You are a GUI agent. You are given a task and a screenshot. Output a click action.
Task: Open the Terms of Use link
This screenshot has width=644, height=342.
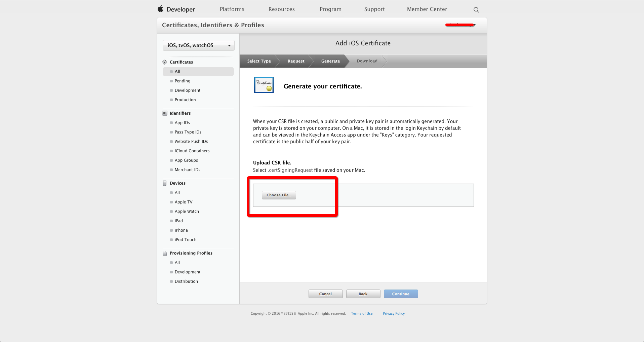tap(362, 313)
